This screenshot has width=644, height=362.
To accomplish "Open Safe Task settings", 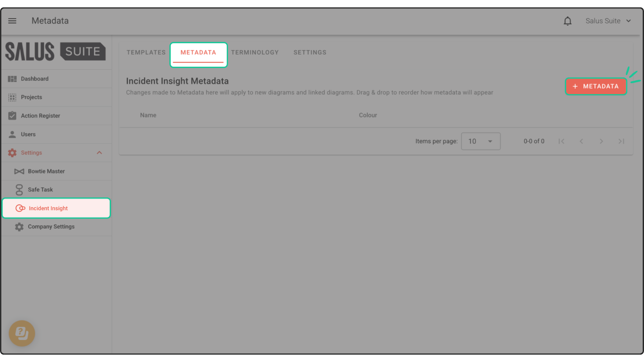I will tap(40, 190).
